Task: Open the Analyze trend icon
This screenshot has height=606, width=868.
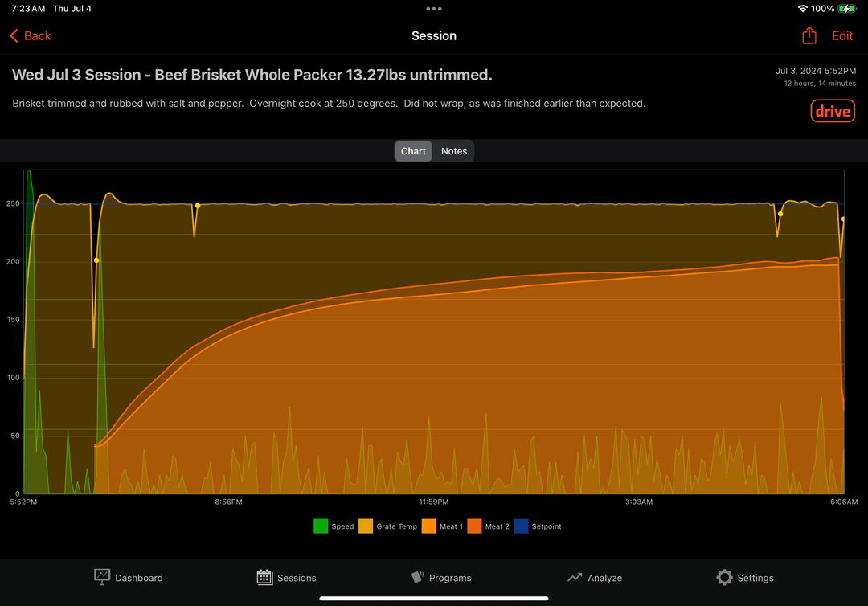Action: point(575,577)
